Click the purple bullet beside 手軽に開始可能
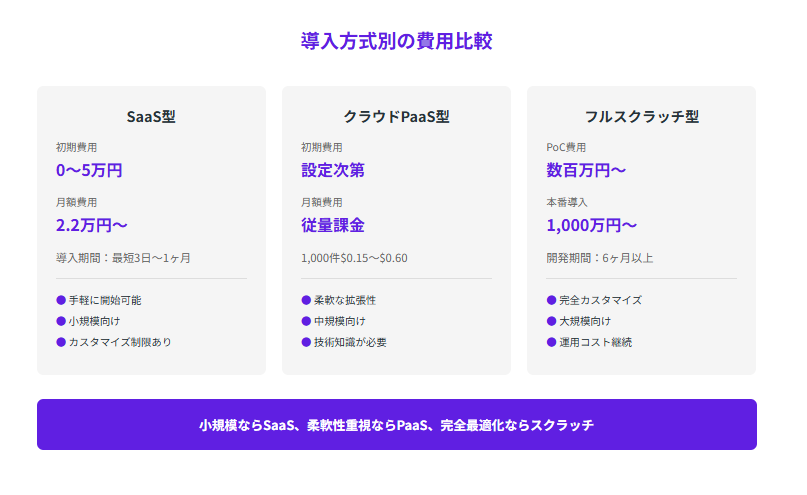 point(61,300)
